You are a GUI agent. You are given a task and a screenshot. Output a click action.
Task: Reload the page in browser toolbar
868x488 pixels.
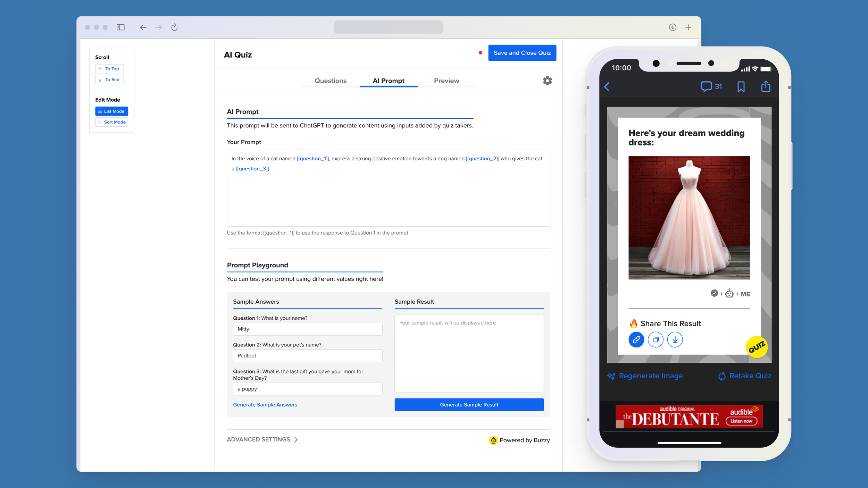(x=174, y=27)
